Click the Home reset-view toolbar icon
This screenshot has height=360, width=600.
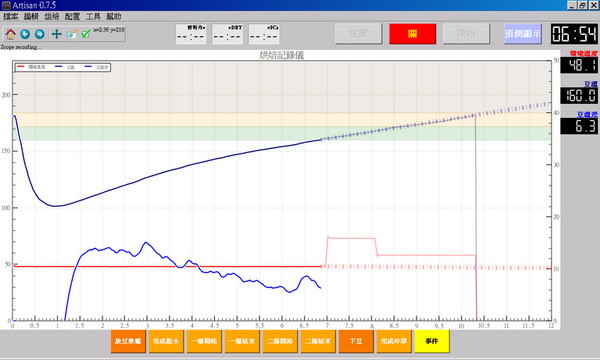click(10, 34)
